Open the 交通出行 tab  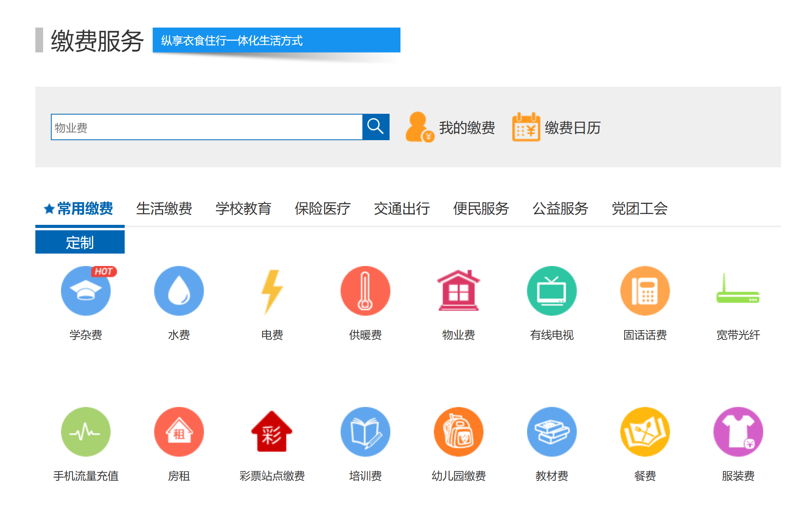[402, 209]
